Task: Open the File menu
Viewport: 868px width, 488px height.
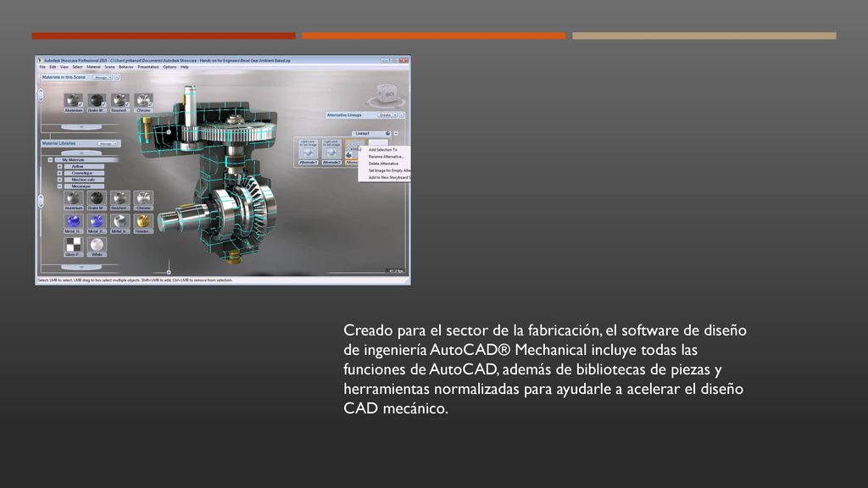Action: (x=42, y=67)
